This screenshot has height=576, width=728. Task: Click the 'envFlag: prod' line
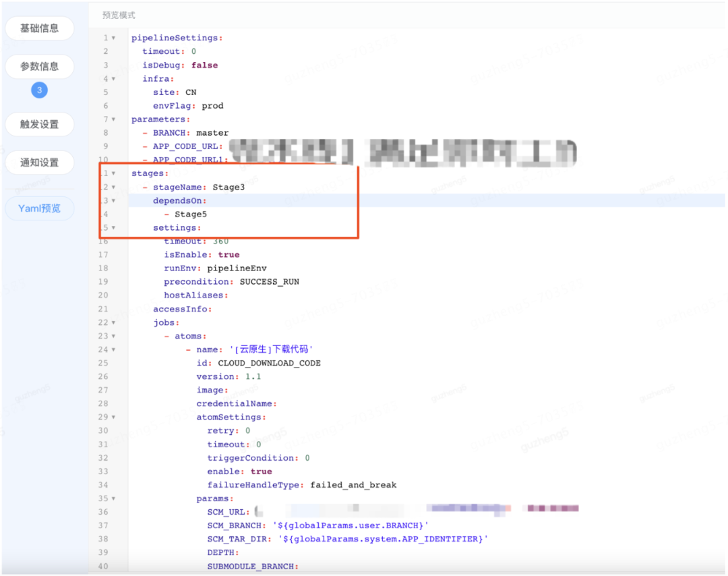(188, 106)
